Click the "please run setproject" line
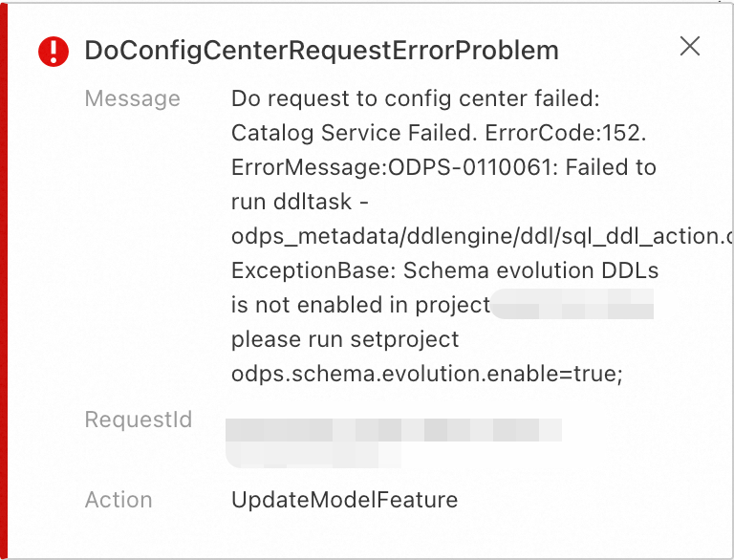Image resolution: width=734 pixels, height=560 pixels. 345,339
